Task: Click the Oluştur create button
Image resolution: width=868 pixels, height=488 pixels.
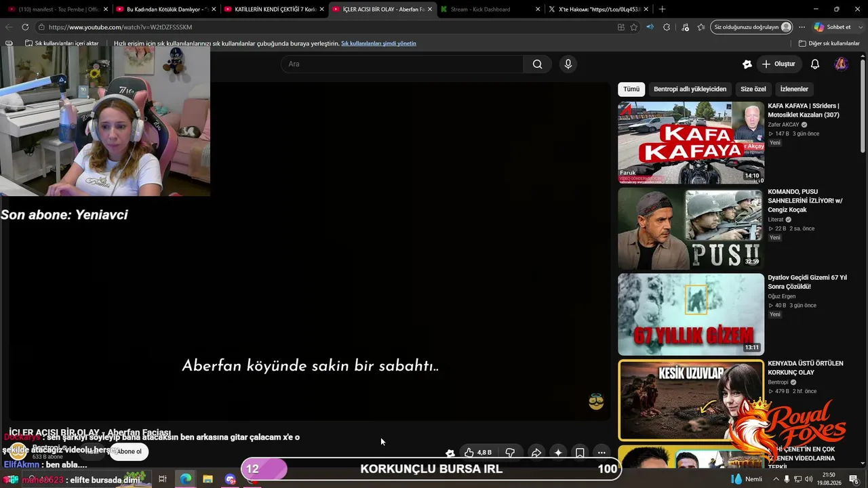Action: 778,64
